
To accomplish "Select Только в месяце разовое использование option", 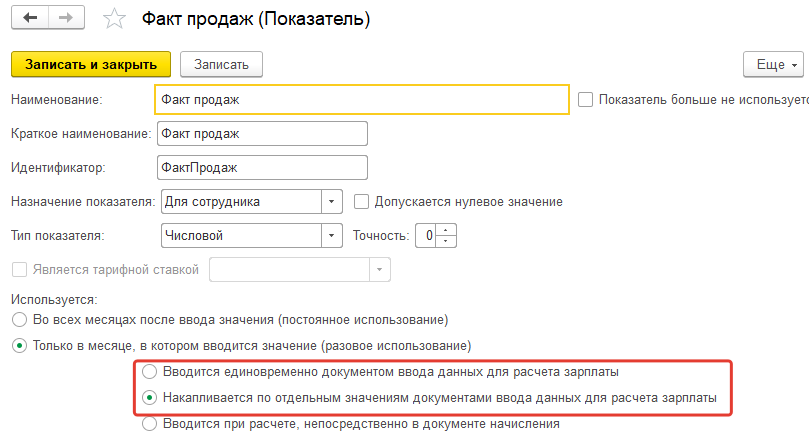I will (18, 345).
